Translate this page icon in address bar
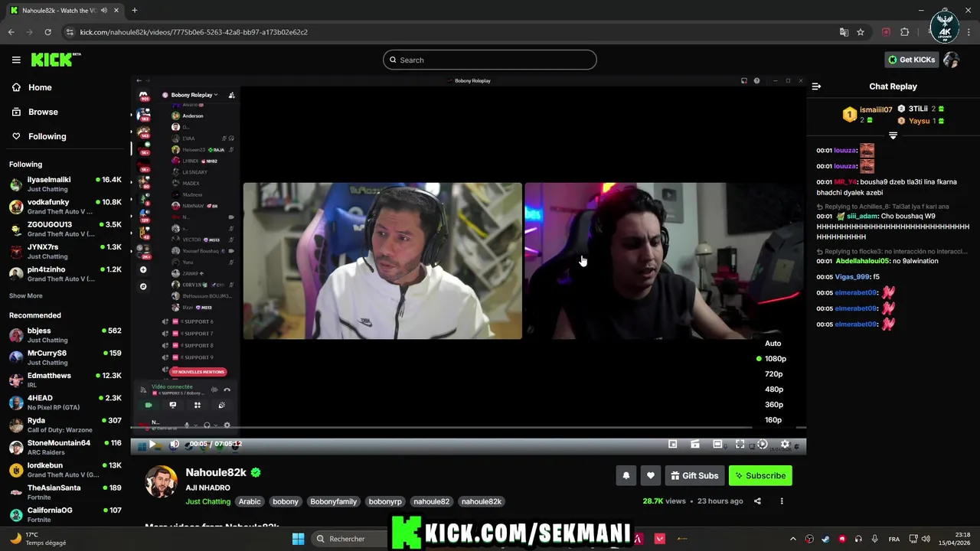Viewport: 980px width, 551px height. coord(844,32)
